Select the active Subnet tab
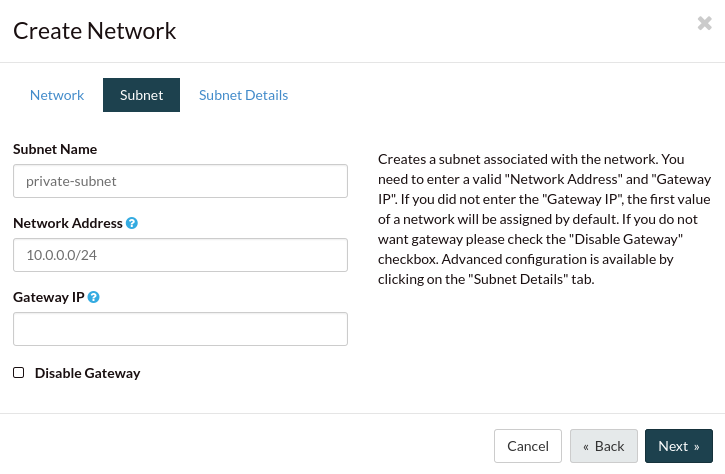 click(141, 95)
